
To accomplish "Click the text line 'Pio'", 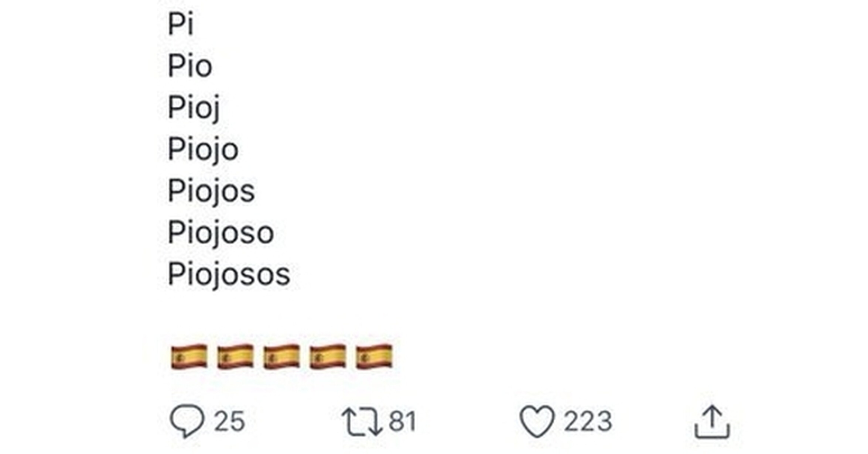I will [x=190, y=66].
